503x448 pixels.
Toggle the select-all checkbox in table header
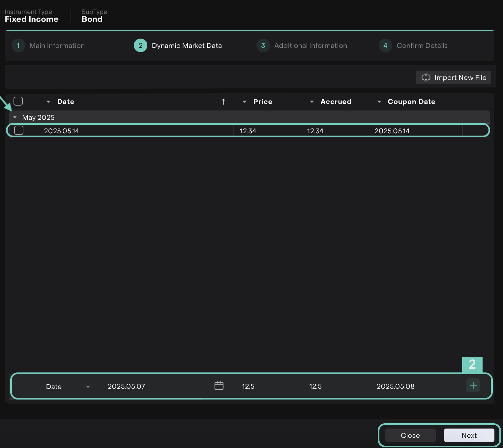coord(18,101)
